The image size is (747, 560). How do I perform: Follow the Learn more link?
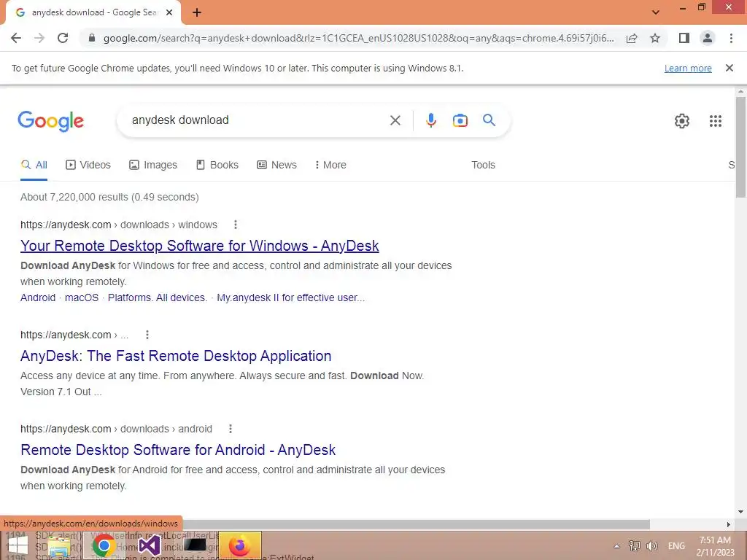click(688, 69)
